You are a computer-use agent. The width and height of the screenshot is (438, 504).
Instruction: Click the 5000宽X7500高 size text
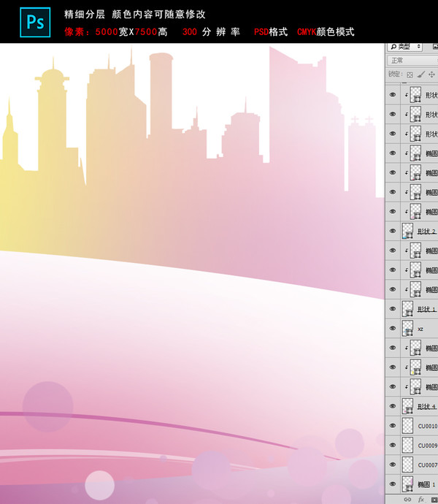pyautogui.click(x=131, y=32)
